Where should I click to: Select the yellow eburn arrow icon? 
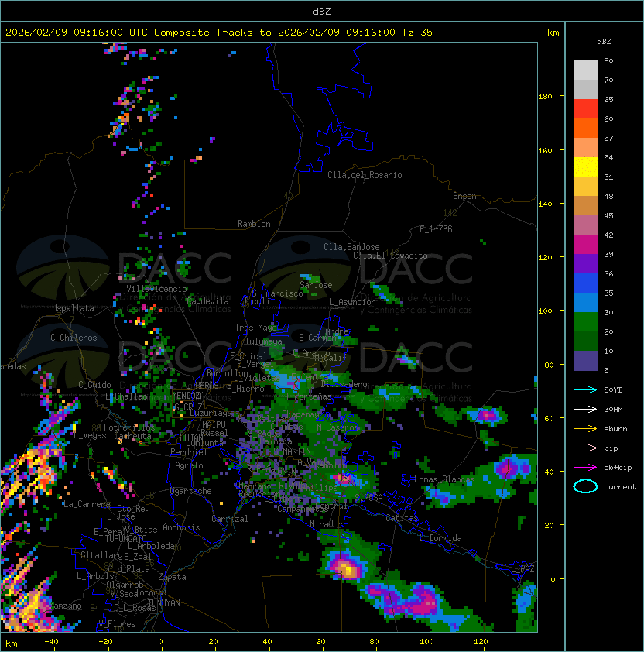point(585,428)
